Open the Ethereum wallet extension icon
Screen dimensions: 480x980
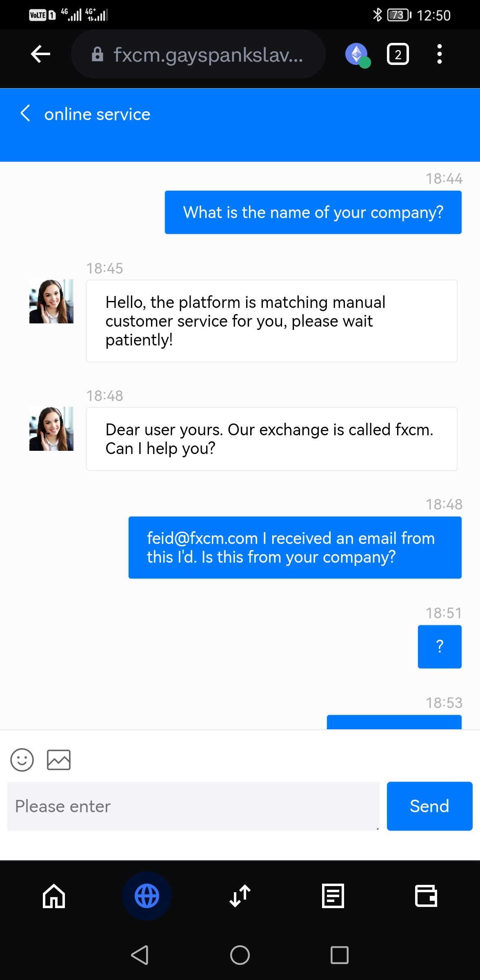(x=357, y=54)
